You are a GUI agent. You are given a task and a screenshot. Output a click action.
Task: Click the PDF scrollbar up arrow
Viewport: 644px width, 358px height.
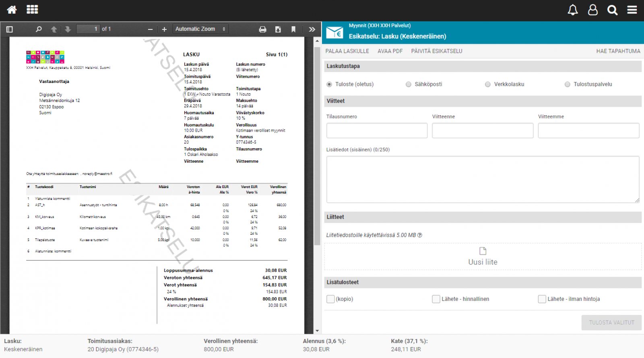tap(317, 41)
